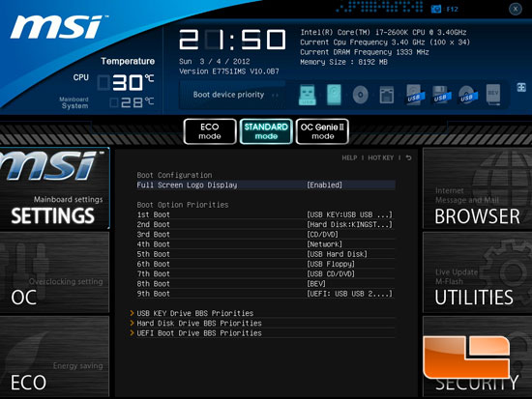The image size is (532, 399).
Task: Click the CD/DVD disc boot icon
Action: pyautogui.click(x=361, y=95)
